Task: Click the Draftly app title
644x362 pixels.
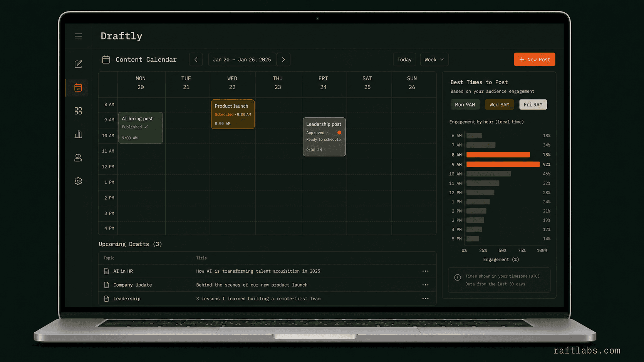Action: (x=121, y=36)
